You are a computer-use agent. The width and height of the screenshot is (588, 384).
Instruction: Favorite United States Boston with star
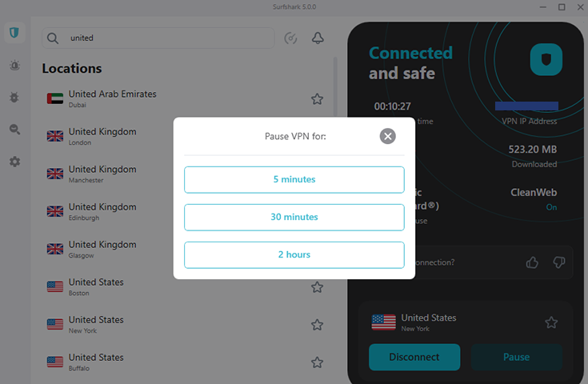click(318, 287)
